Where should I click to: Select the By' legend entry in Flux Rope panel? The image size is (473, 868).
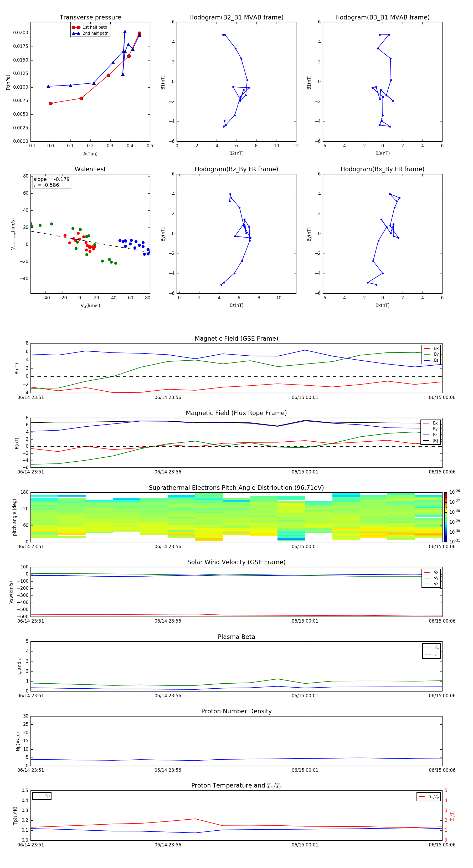[431, 429]
